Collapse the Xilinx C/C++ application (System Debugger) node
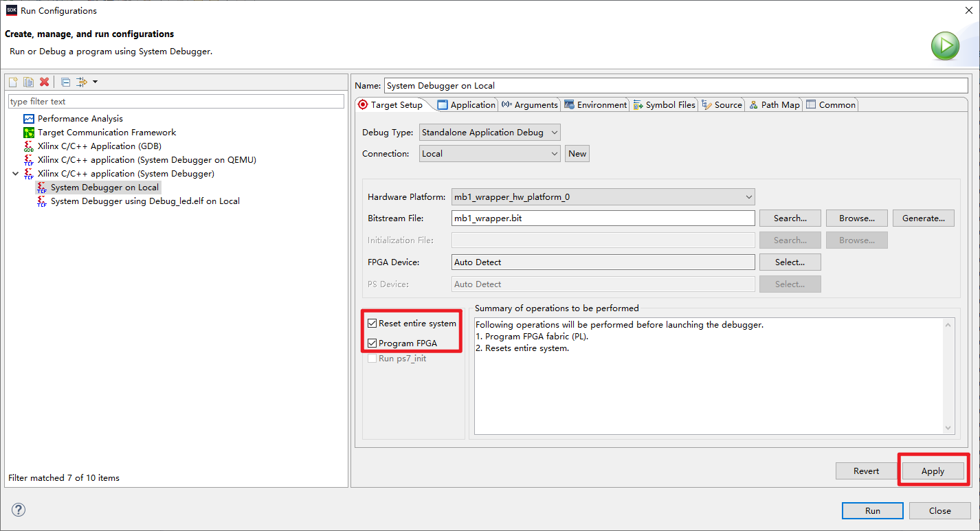980x531 pixels. 15,174
